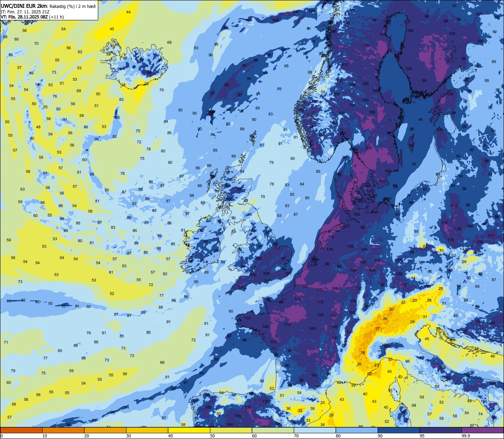Select the 30–40 amber legend segment
Viewport: 504px width, 439px height.
[x=147, y=430]
